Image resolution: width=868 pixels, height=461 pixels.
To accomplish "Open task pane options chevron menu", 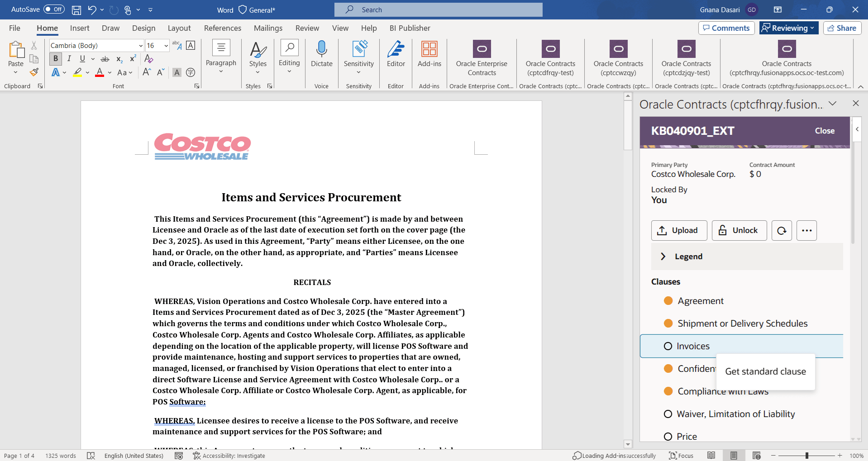I will 832,104.
